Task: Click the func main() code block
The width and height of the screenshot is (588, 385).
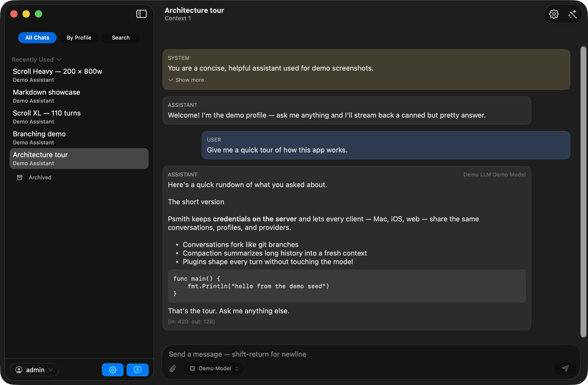Action: pyautogui.click(x=347, y=286)
